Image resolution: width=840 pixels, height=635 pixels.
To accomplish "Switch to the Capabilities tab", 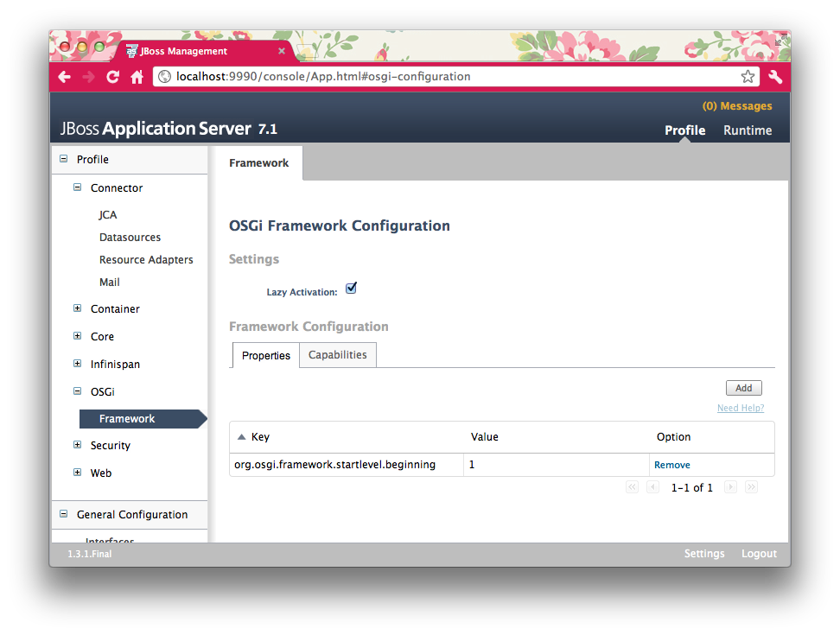I will 338,355.
